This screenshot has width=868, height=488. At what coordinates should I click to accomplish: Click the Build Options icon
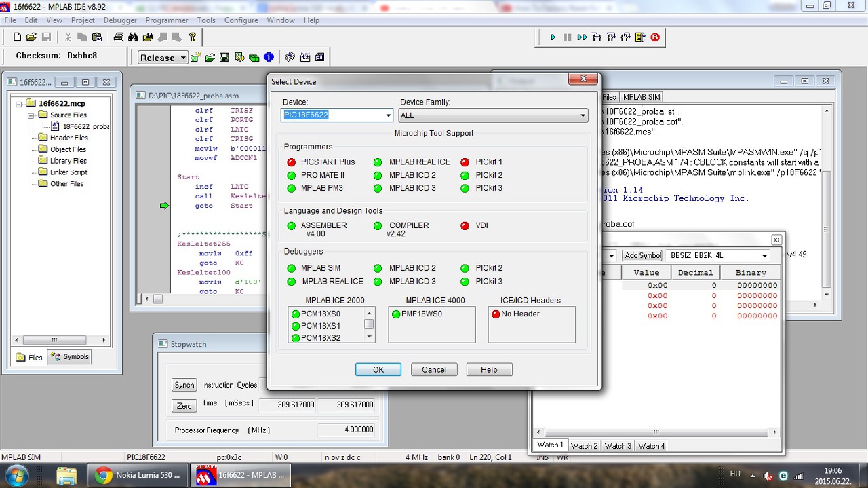click(239, 58)
